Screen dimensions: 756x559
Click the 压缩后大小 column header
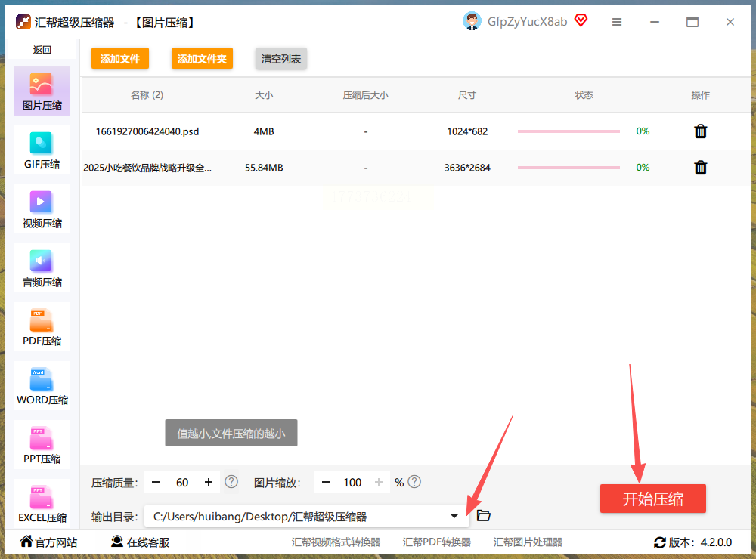365,95
